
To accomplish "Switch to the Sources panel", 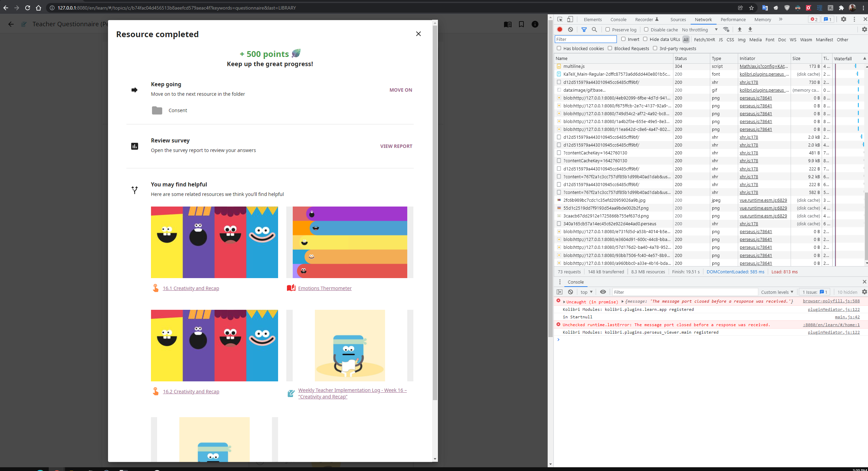I will click(678, 19).
